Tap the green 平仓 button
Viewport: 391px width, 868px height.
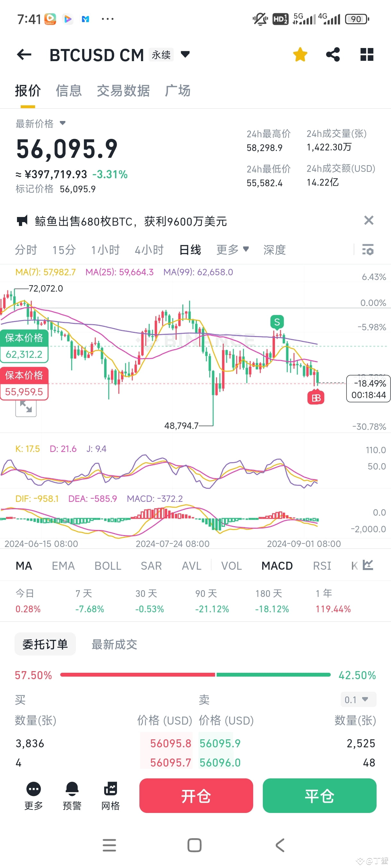[320, 796]
